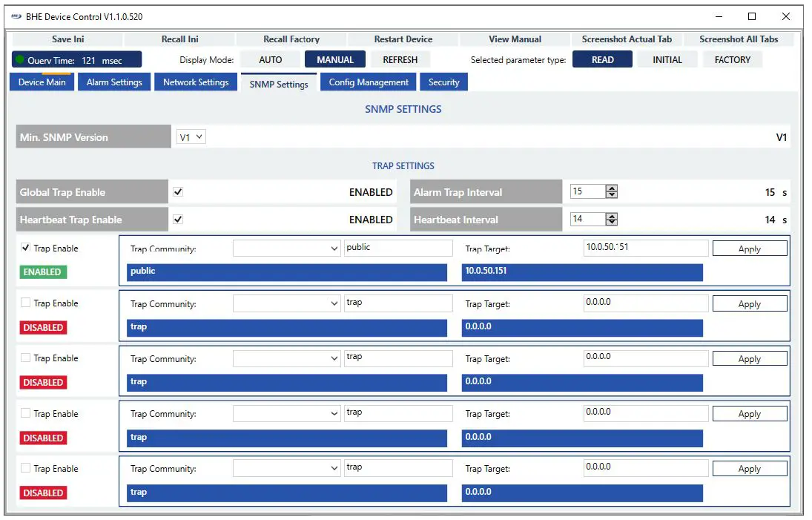
Task: Check Trap Enable in second trap row
Action: [25, 303]
